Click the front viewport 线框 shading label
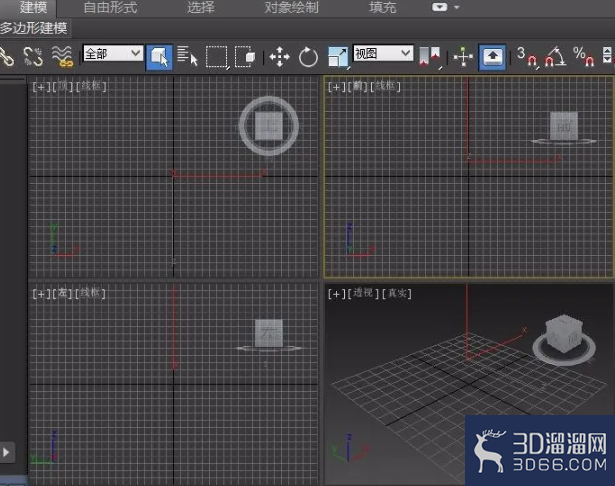Screen dimensions: 615x486 coord(385,86)
